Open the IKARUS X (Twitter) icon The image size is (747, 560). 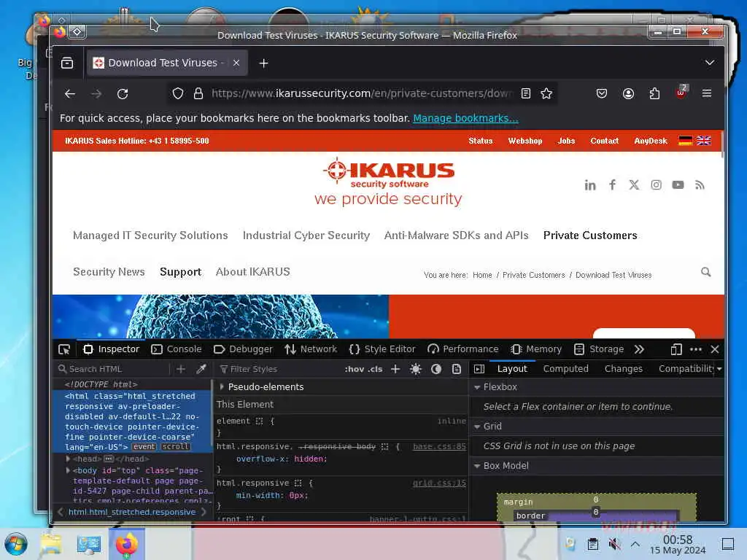(634, 184)
